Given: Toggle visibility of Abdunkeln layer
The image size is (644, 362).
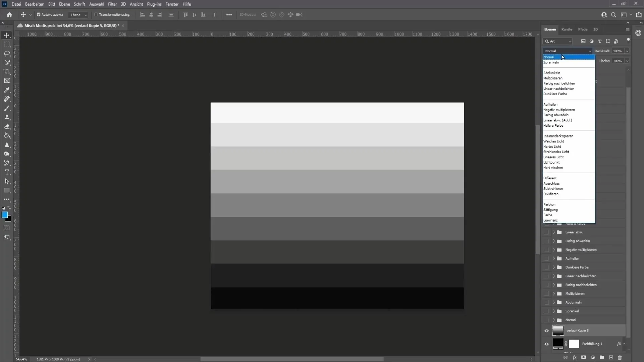Looking at the screenshot, I should pos(546,302).
